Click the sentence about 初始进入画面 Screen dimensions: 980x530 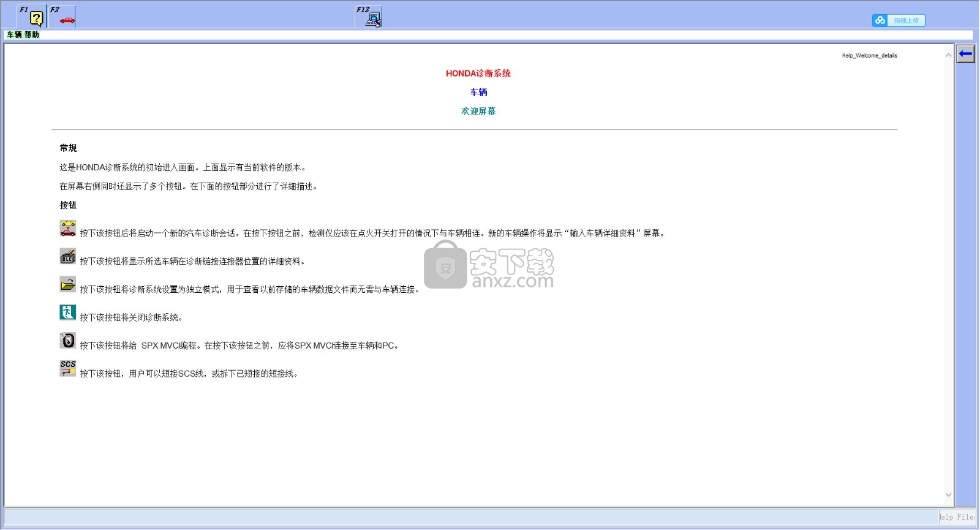pos(183,167)
